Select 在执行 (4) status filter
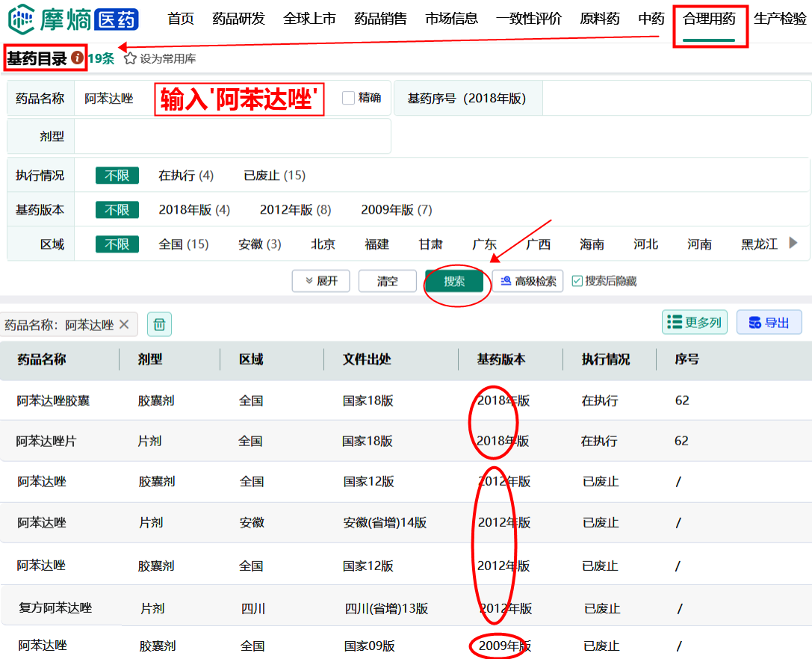Screen dimensions: 812x659 [186, 176]
